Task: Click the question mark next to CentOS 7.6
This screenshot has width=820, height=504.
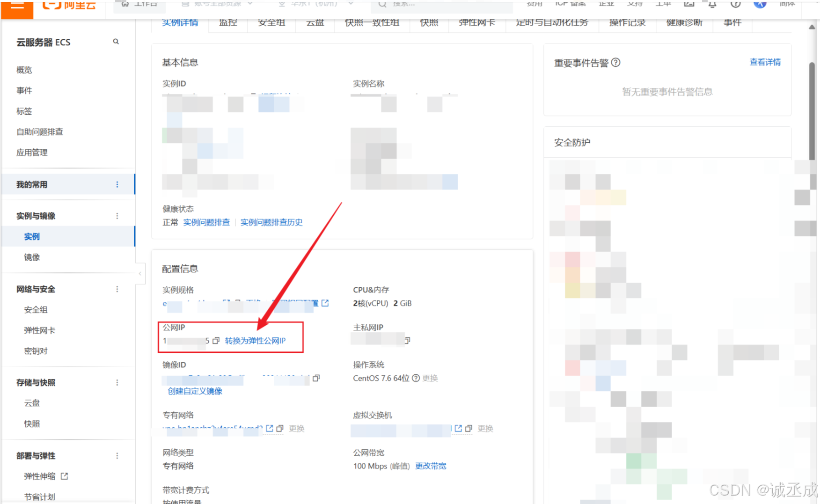Action: (416, 378)
